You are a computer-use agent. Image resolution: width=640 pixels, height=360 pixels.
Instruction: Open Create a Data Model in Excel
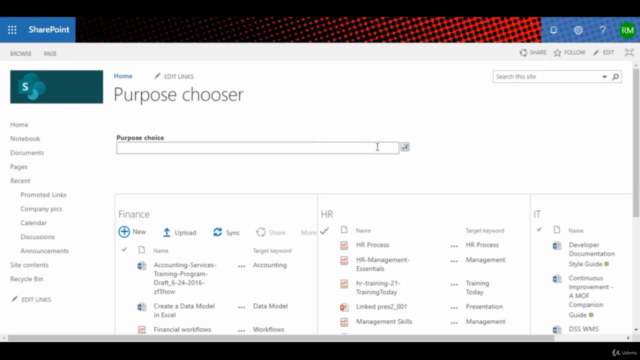(184, 310)
